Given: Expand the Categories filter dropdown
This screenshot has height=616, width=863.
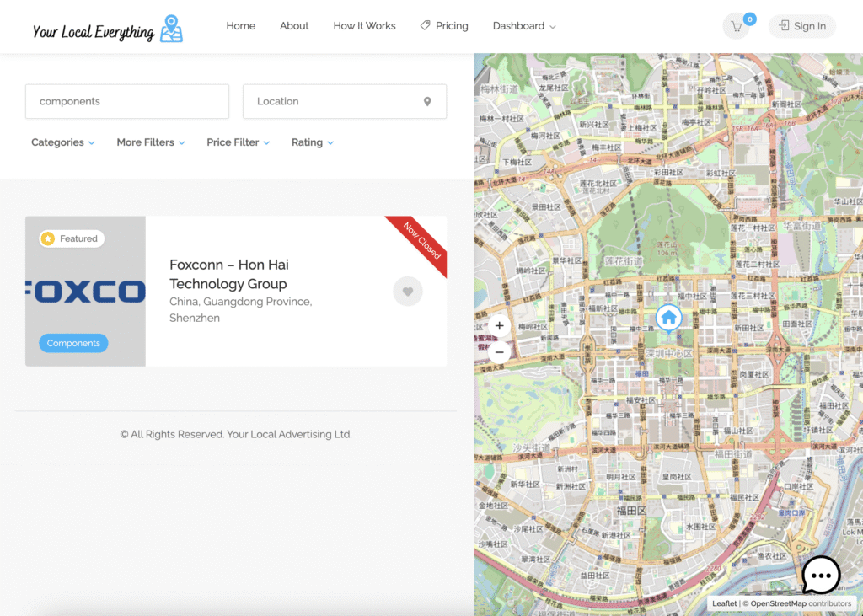Looking at the screenshot, I should coord(63,142).
